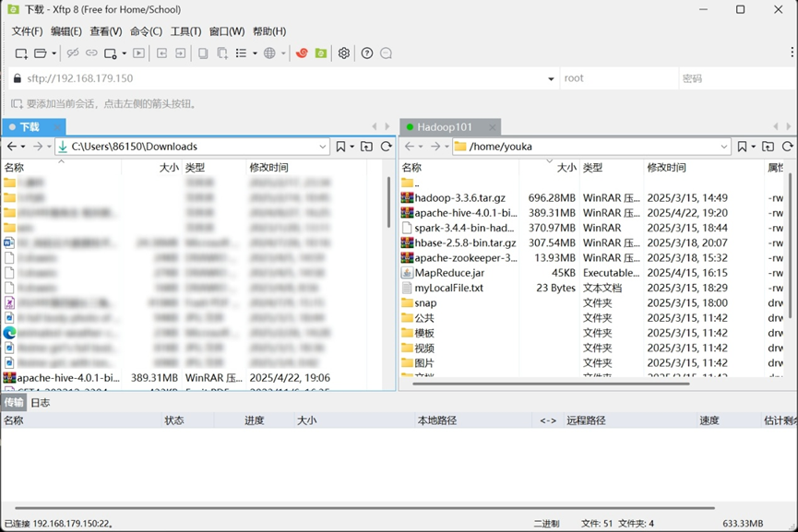The height and width of the screenshot is (532, 798).
Task: Expand local path C:\Users\86150\Downloads dropdown
Action: 323,147
